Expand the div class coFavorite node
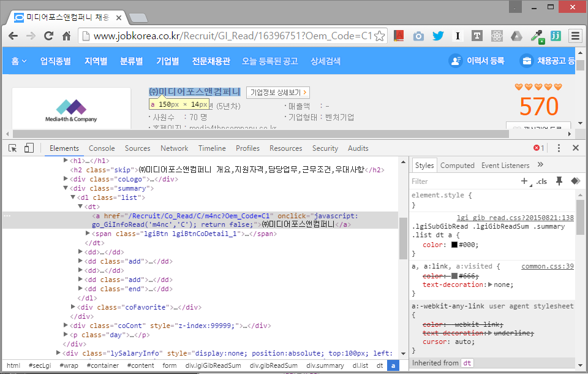This screenshot has height=374, width=588. pos(73,307)
